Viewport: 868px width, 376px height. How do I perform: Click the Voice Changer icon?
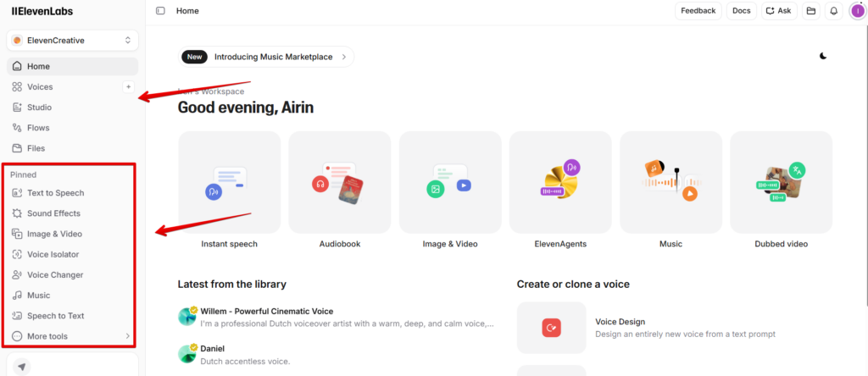[x=17, y=275]
